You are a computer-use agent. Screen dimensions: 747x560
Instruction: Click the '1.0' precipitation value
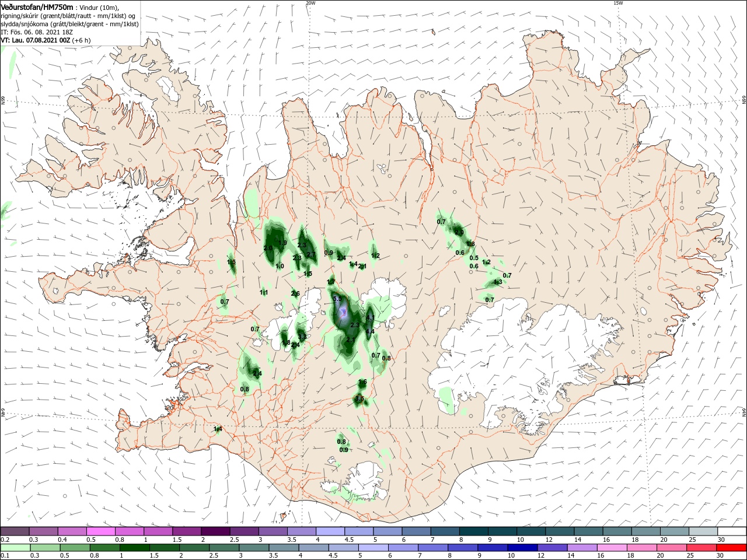pos(280,266)
